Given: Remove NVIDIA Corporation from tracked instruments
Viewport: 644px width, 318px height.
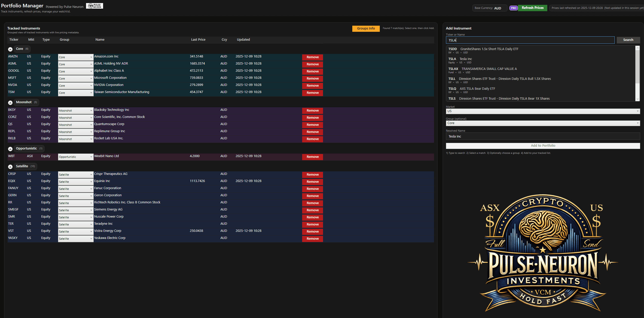Looking at the screenshot, I should click(312, 86).
